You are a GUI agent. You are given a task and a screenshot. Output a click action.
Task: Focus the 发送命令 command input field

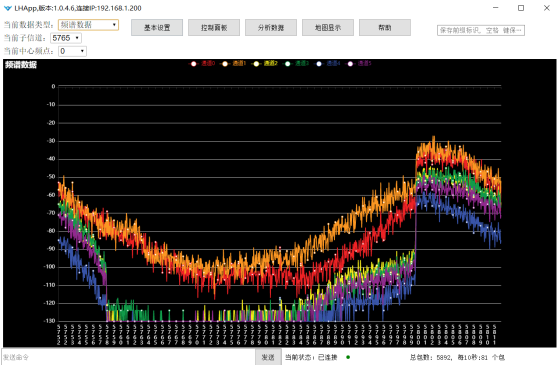coord(129,357)
